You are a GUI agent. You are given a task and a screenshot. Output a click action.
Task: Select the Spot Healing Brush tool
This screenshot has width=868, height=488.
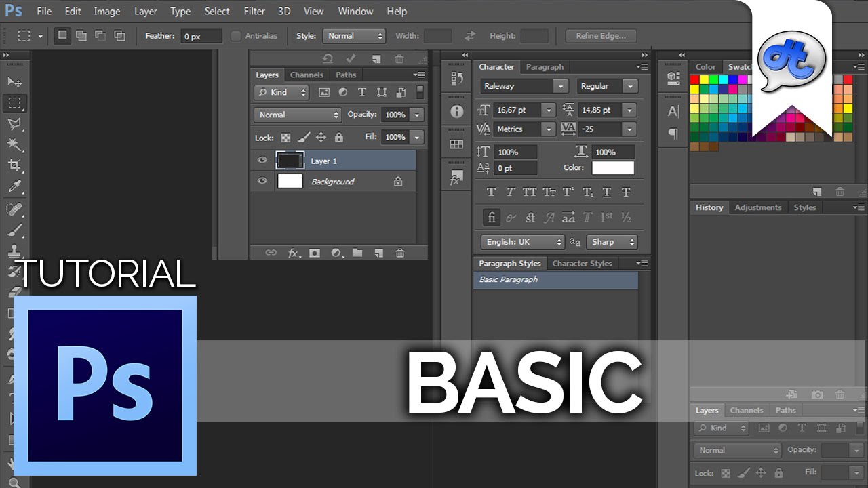pos(14,208)
